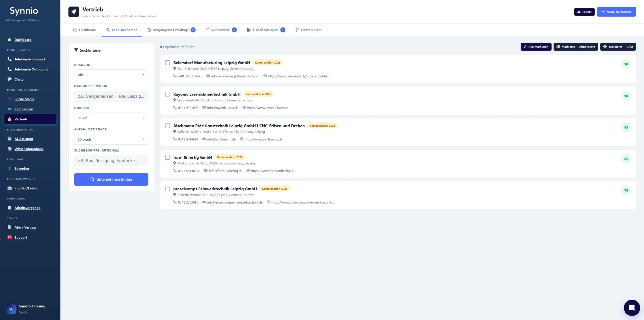Image resolution: width=644 pixels, height=320 pixels.
Task: Select the Rayonic Laserschneidtechnik GmbH checkbox
Action: [x=168, y=94]
